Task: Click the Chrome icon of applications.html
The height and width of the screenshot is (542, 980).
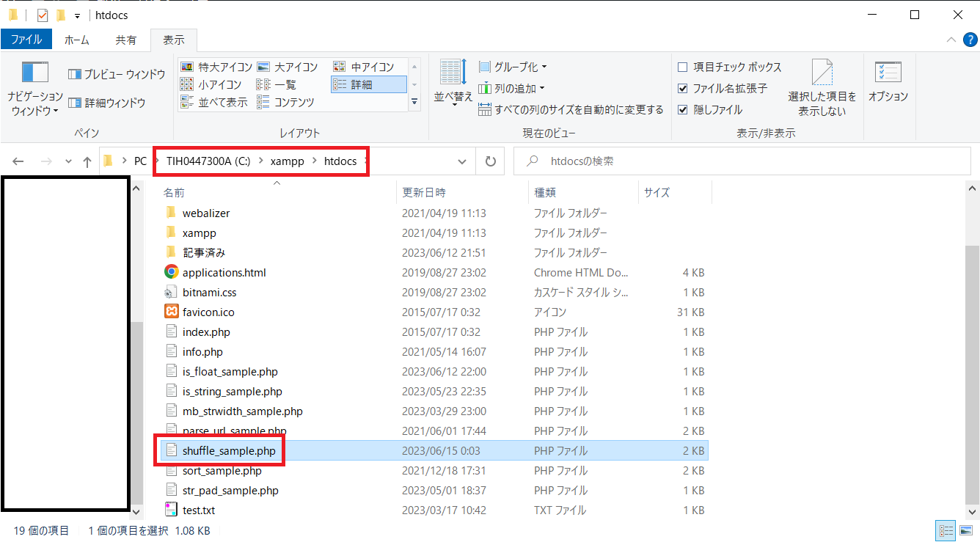Action: [x=171, y=272]
